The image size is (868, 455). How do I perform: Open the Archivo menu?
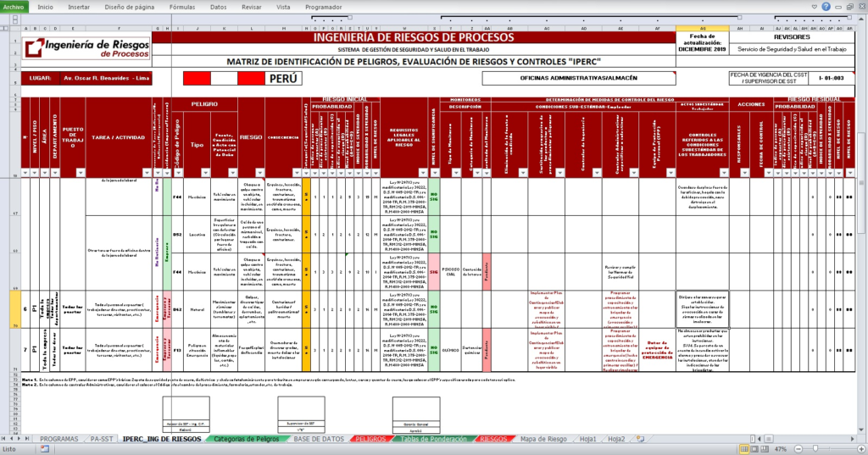click(14, 6)
